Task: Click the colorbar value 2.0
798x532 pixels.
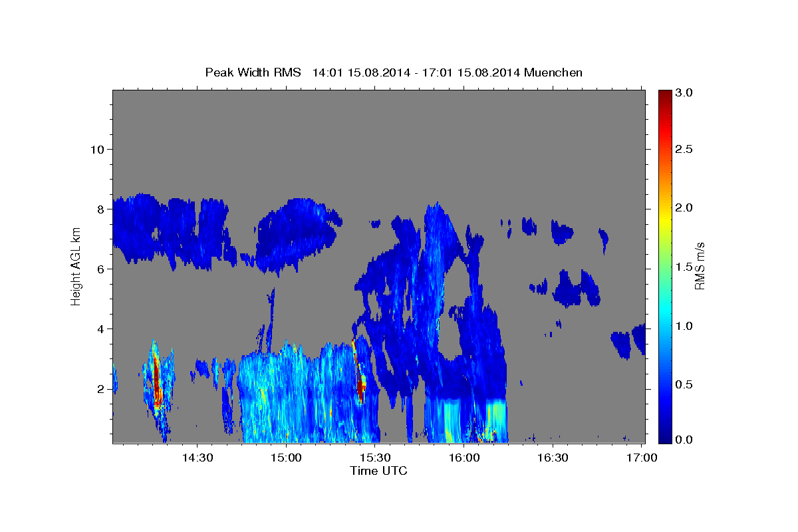Action: click(x=684, y=208)
